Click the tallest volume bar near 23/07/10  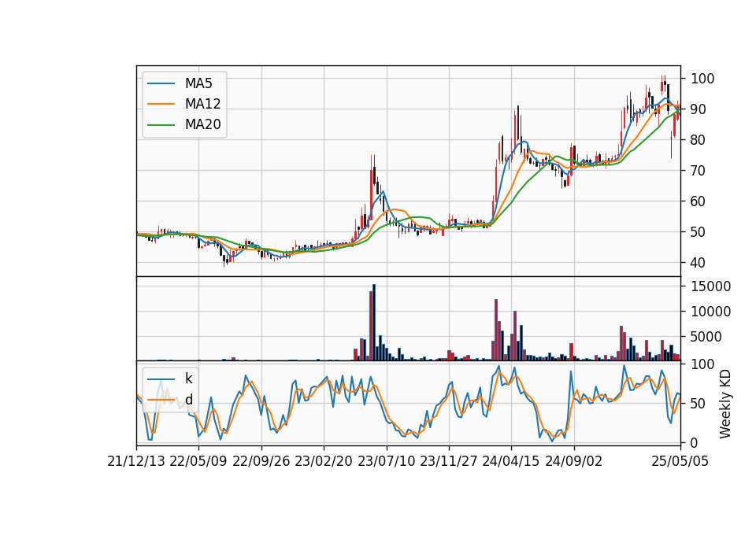[374, 323]
